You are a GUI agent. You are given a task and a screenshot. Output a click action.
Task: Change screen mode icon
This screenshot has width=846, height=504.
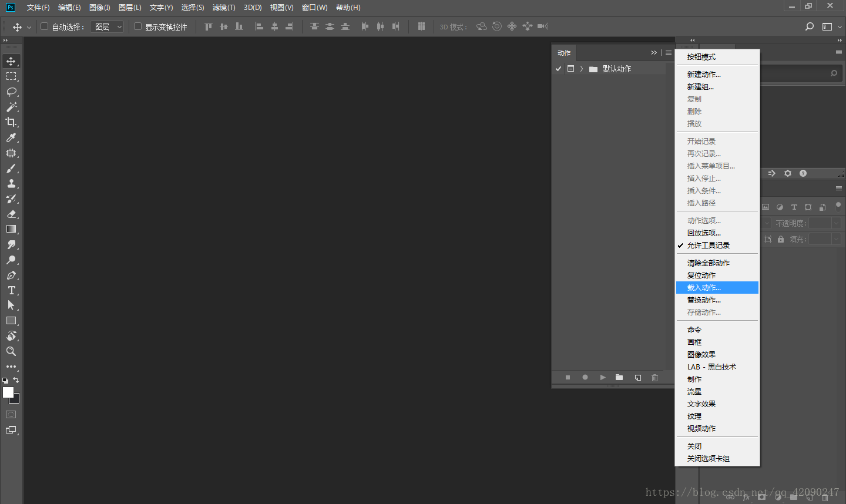coord(11,430)
